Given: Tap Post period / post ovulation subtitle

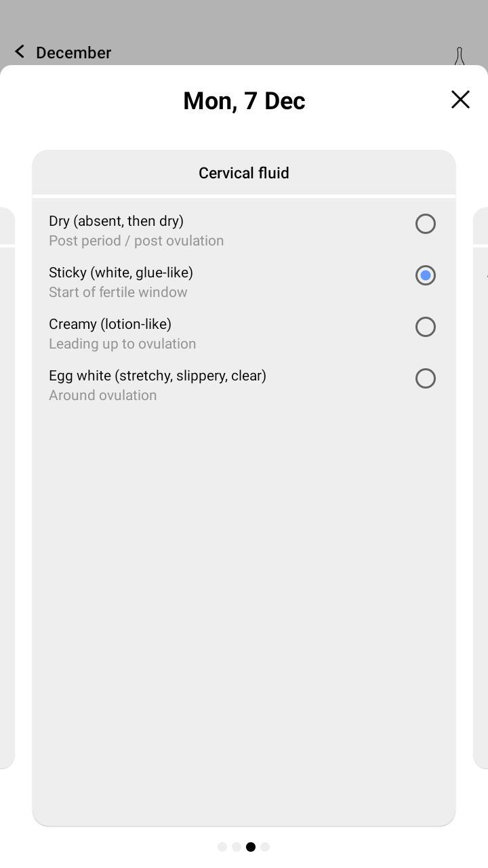Looking at the screenshot, I should (x=136, y=240).
